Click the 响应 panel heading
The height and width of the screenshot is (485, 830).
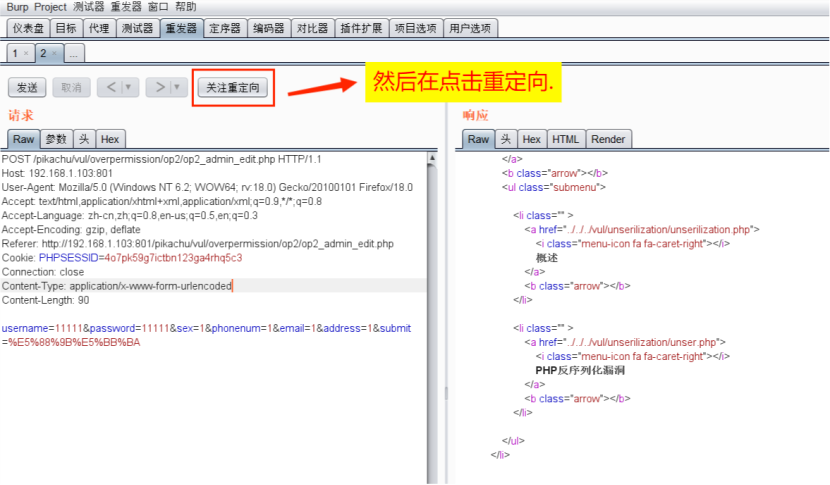point(475,115)
